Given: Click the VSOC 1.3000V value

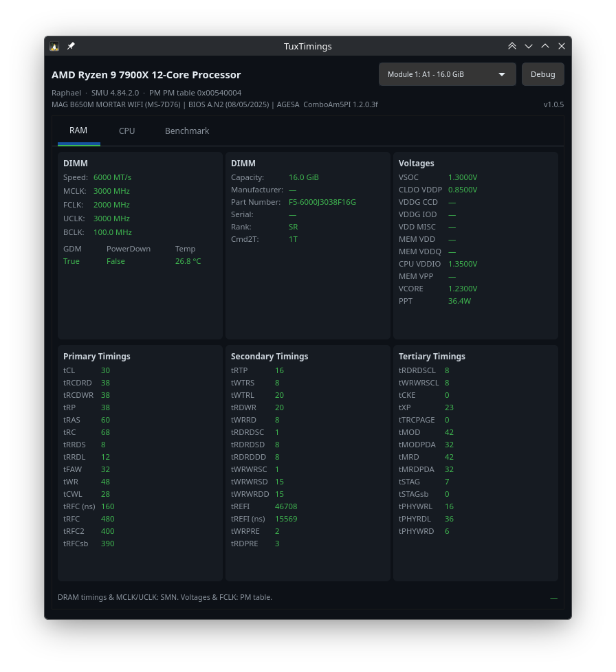Looking at the screenshot, I should 463,177.
